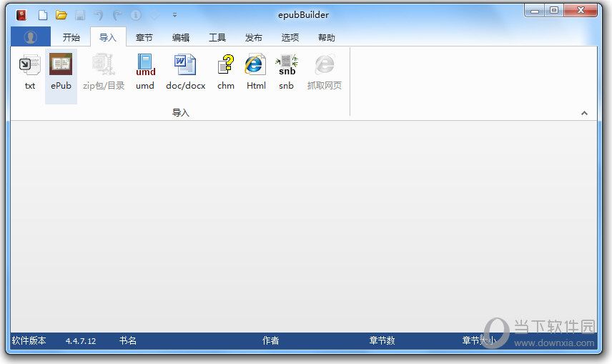612x364 pixels.
Task: Create a new file from quick toolbar
Action: coord(43,15)
